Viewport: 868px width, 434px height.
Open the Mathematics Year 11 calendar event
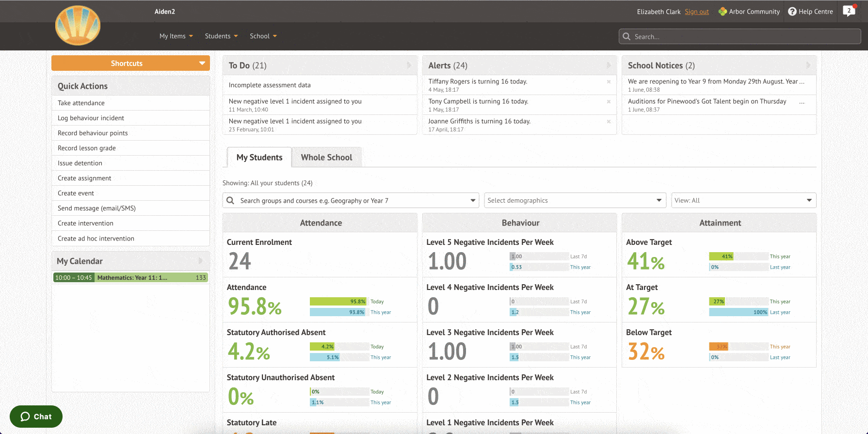130,278
